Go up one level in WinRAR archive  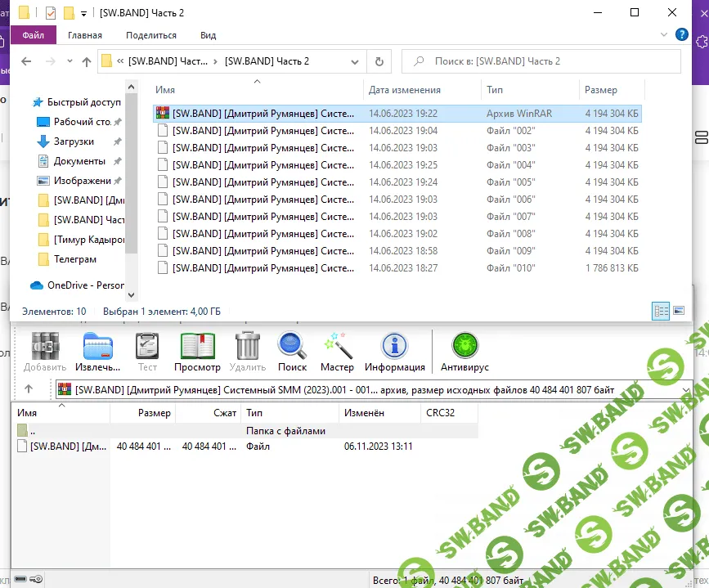click(x=29, y=390)
